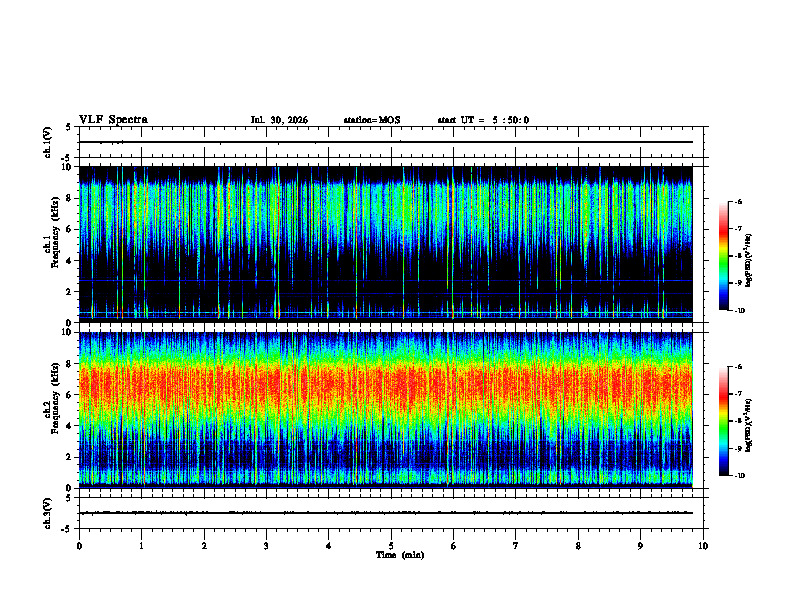Click time axis tick label "2"
This screenshot has width=792, height=612.
coord(204,546)
